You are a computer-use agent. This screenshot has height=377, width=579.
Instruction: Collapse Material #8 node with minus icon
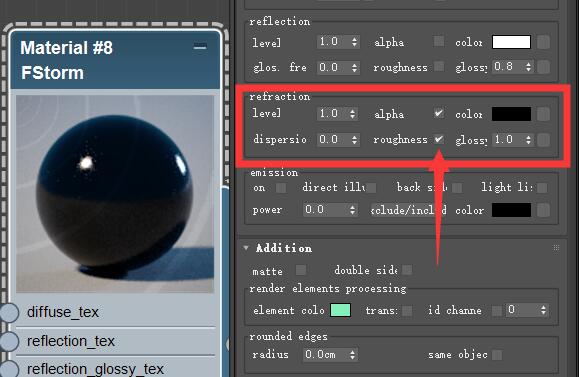[x=200, y=47]
